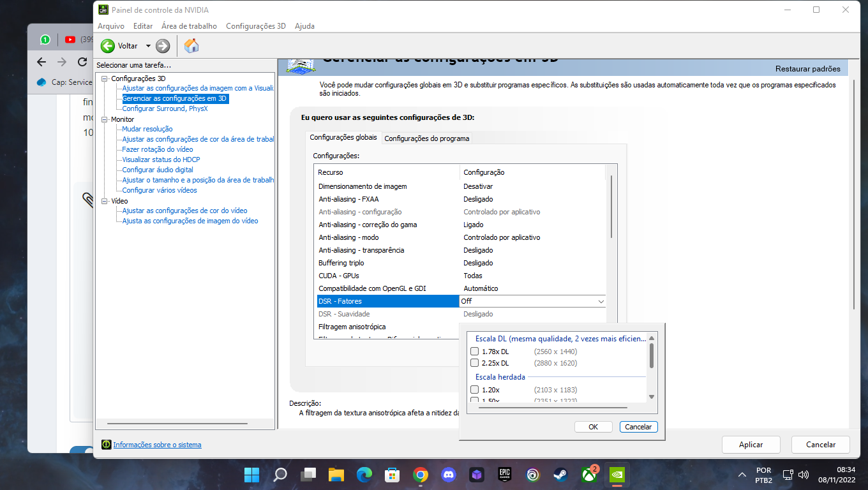This screenshot has width=868, height=490.
Task: Open the Home house icon in toolbar
Action: (x=191, y=45)
